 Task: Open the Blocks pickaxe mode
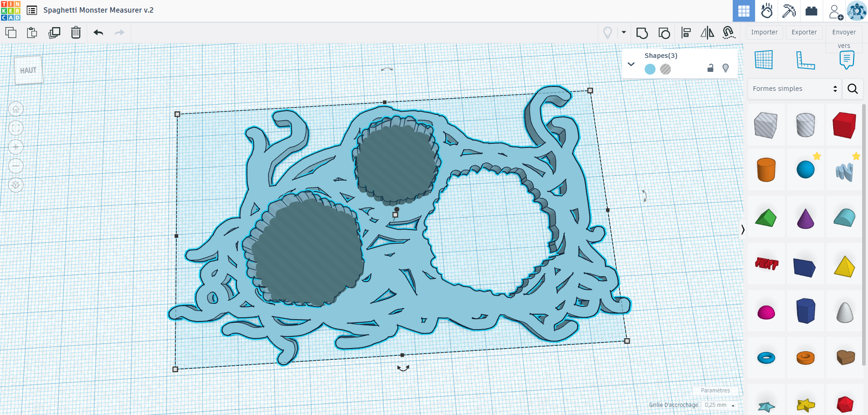tap(789, 11)
